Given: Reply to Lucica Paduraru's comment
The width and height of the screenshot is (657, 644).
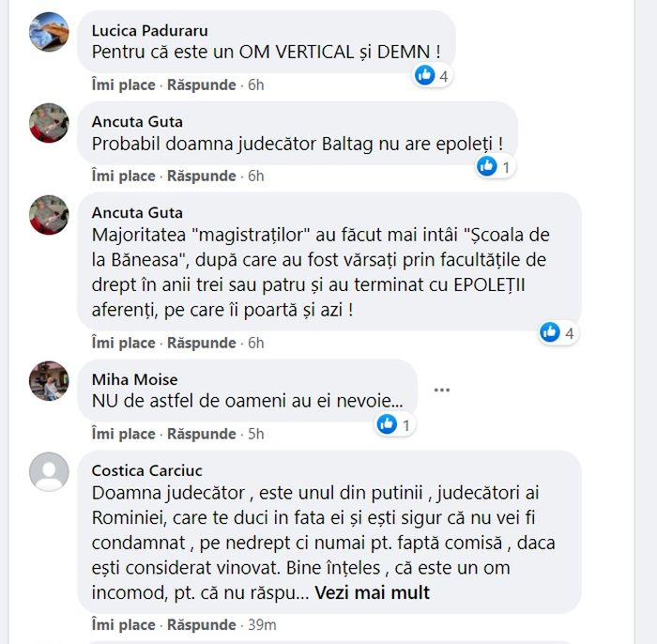Looking at the screenshot, I should pos(202,85).
